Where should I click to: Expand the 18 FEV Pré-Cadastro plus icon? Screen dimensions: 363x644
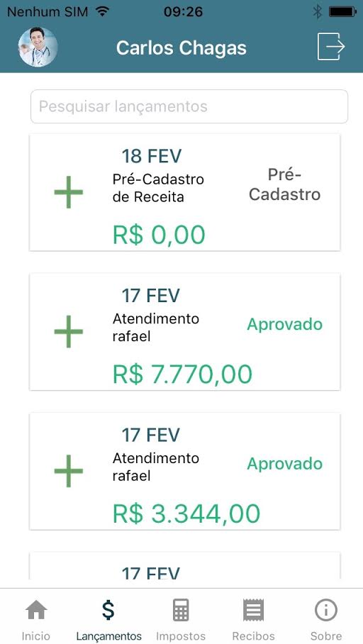click(69, 192)
